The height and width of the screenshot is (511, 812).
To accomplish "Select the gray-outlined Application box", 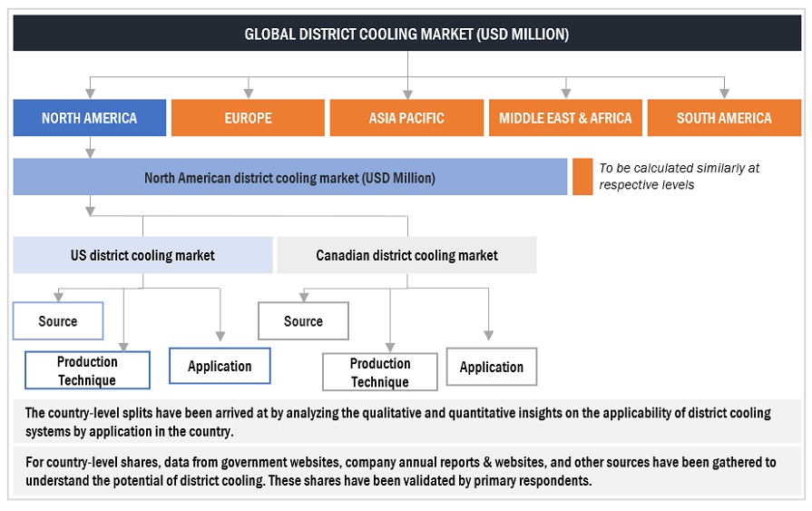I will 491,367.
